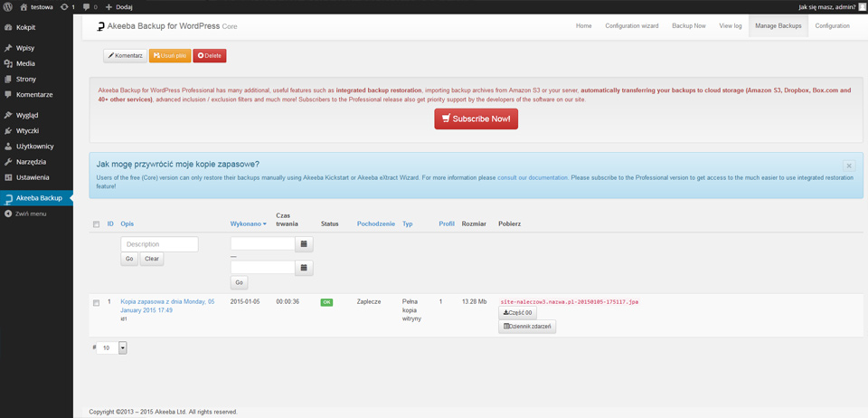Click Subscribe Now! button
The width and height of the screenshot is (868, 418).
[476, 119]
